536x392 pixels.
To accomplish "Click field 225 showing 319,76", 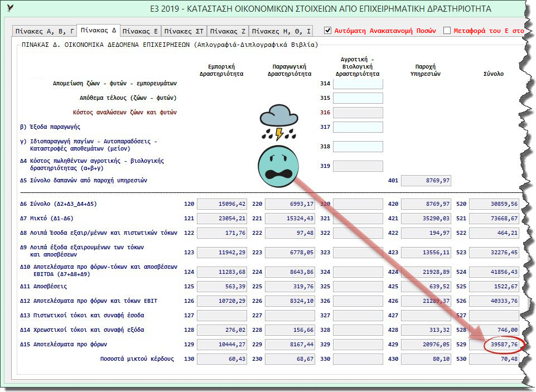I will click(290, 287).
